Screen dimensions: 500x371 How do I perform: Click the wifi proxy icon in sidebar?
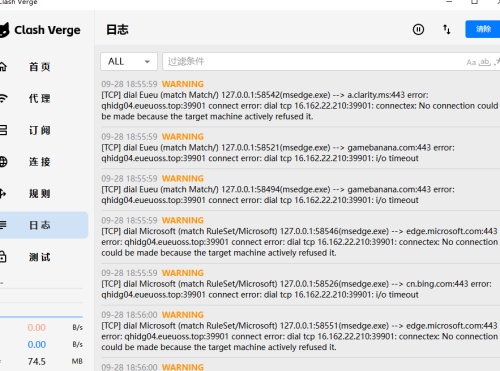pyautogui.click(x=3, y=98)
